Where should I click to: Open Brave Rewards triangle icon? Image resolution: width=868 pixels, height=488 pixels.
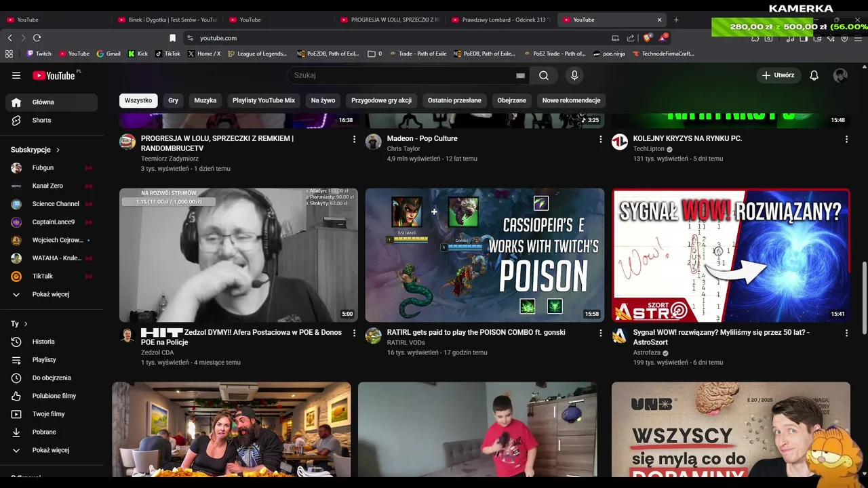[x=663, y=38]
